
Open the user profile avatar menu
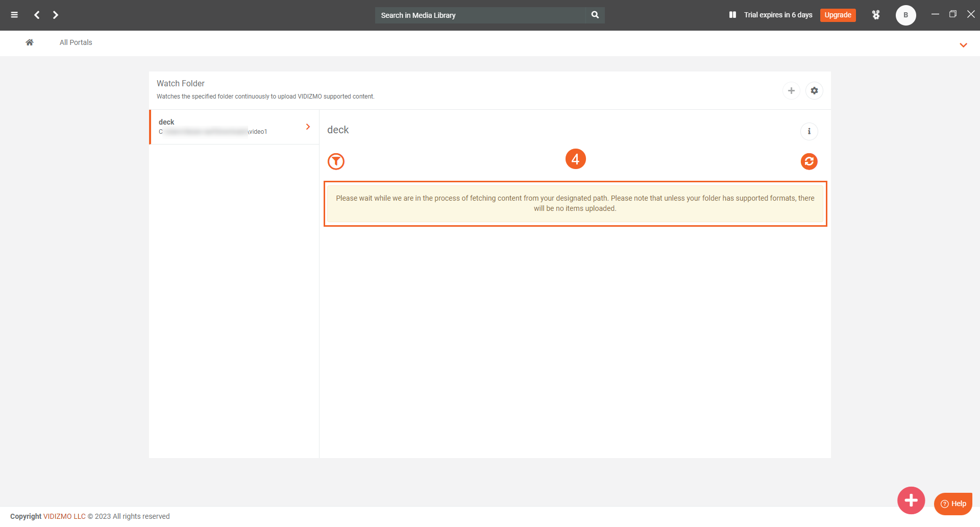(905, 15)
